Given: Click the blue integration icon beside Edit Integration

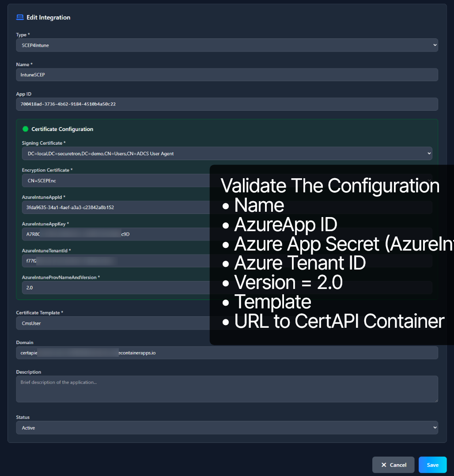Looking at the screenshot, I should [20, 17].
